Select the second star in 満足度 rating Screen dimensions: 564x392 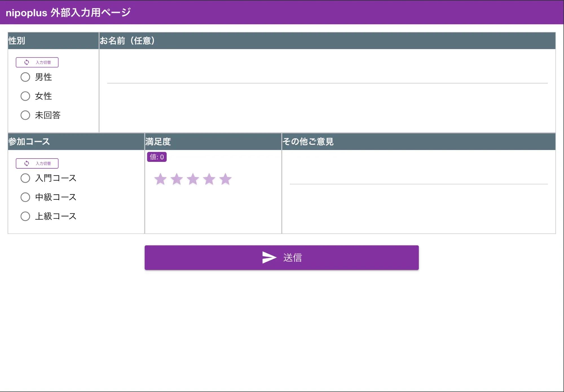[x=177, y=179]
